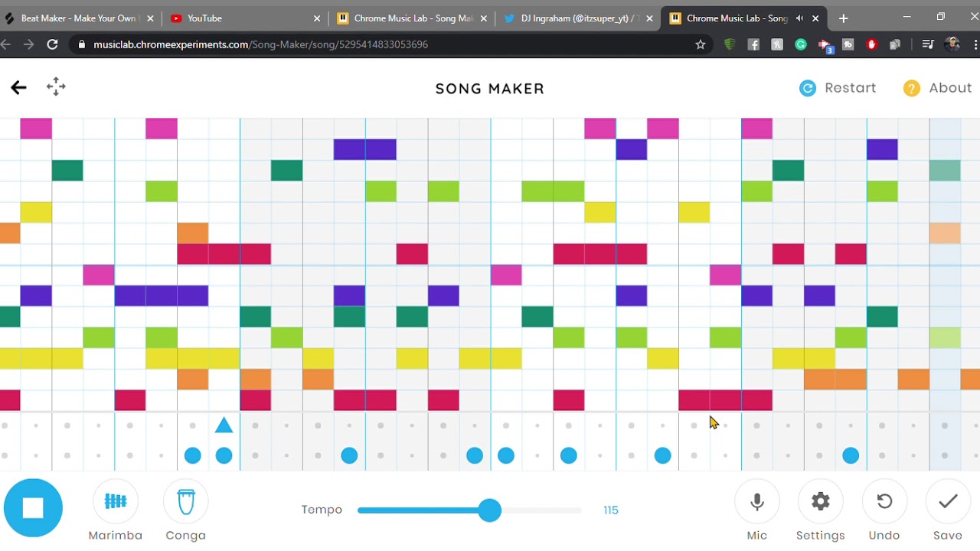
Task: Open the red stop-hand extension
Action: pos(871,44)
